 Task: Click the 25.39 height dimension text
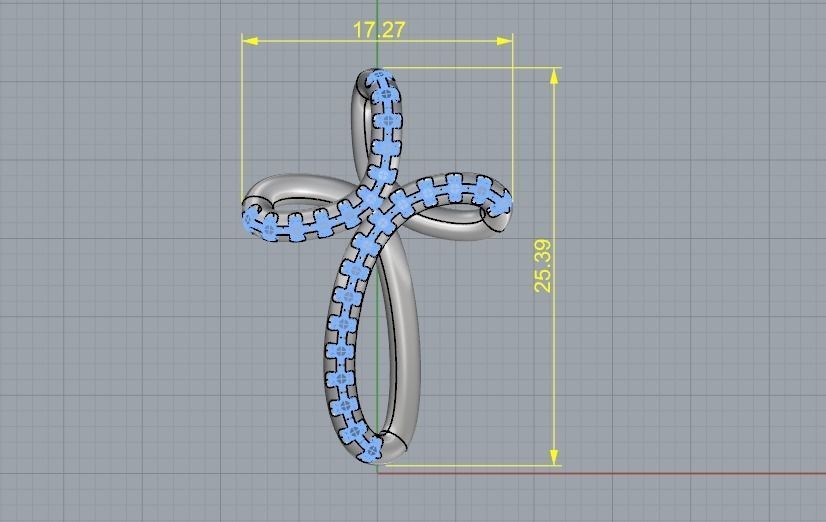click(x=543, y=266)
